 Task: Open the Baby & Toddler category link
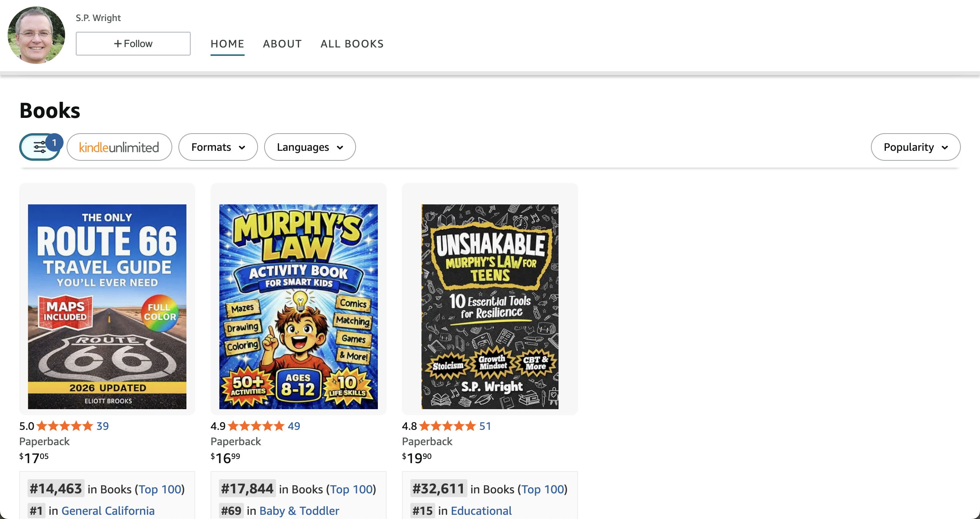299,511
